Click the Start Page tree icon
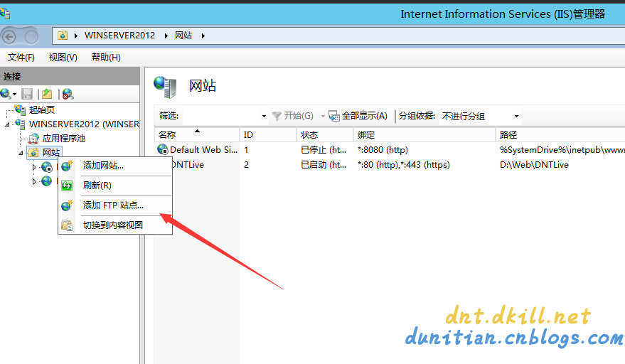625x364 pixels. click(20, 109)
